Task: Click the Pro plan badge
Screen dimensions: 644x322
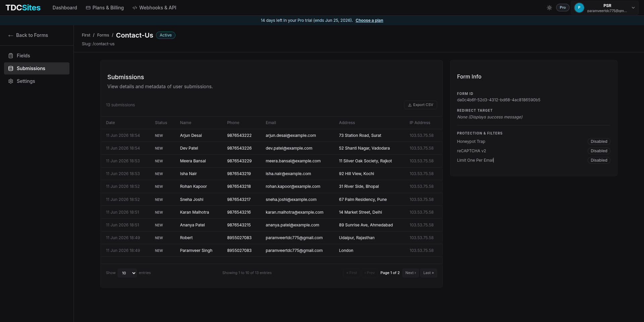Action: tap(562, 7)
